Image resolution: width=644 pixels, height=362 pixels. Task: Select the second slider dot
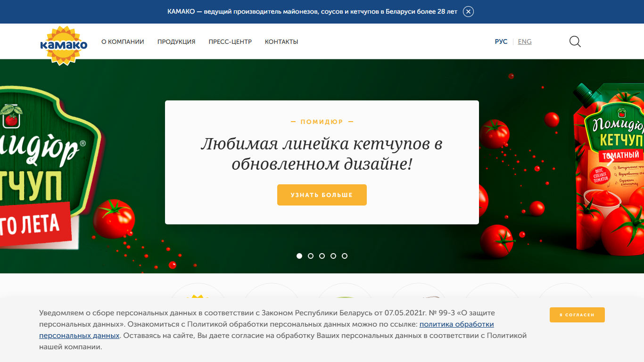tap(311, 256)
